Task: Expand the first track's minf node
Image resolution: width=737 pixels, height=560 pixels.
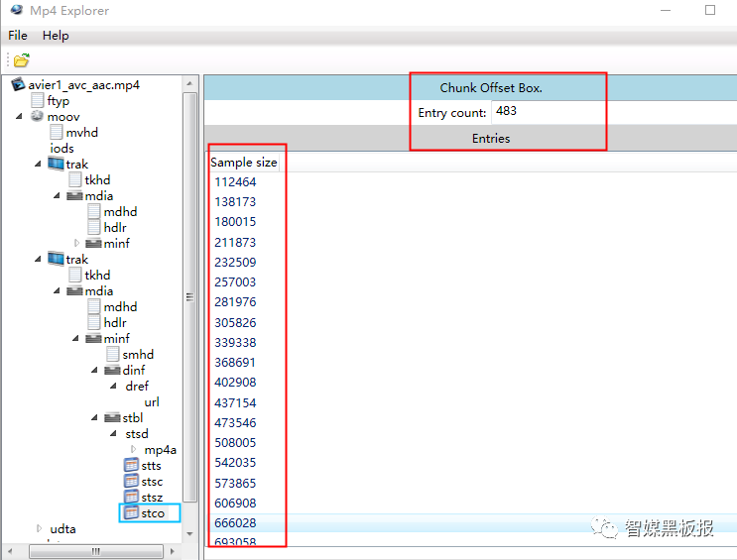Action: (x=76, y=243)
